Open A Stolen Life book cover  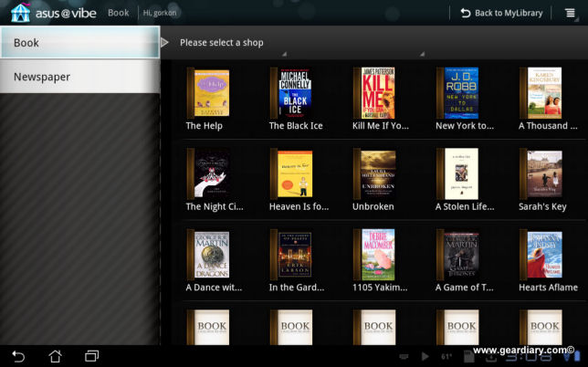pos(457,173)
